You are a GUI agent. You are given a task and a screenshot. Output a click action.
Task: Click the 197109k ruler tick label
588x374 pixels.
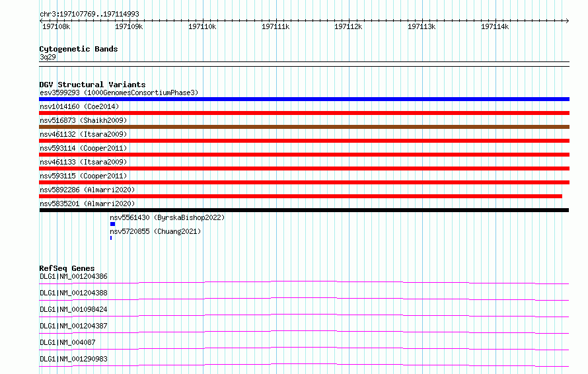pos(129,26)
